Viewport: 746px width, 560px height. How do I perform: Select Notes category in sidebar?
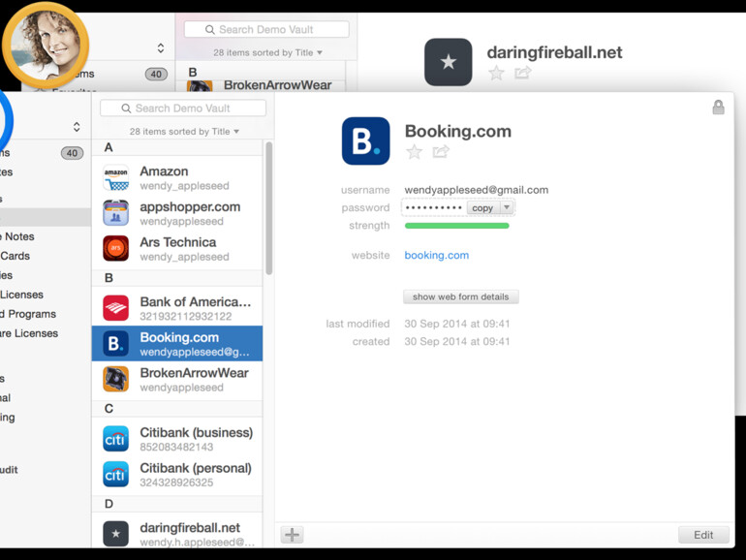[19, 236]
